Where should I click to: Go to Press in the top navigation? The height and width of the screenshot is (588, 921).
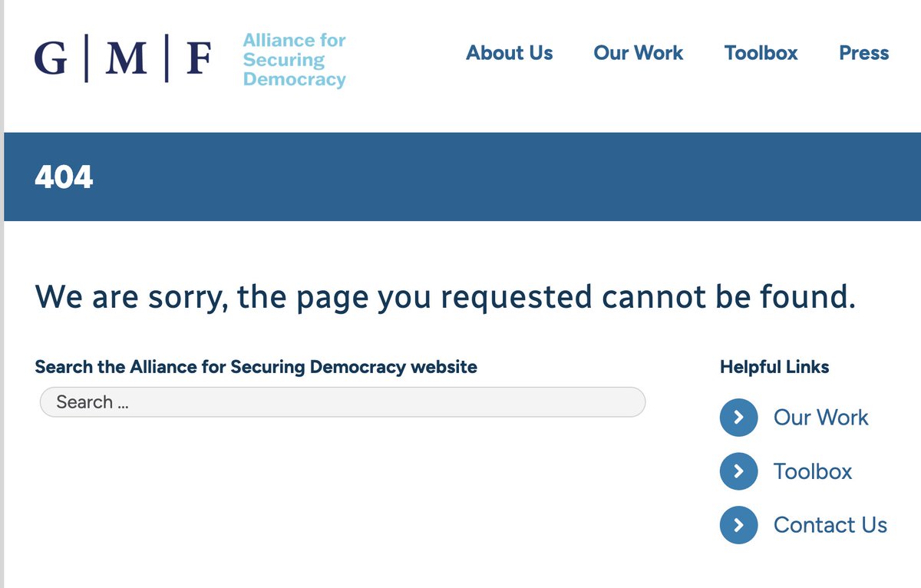point(863,53)
